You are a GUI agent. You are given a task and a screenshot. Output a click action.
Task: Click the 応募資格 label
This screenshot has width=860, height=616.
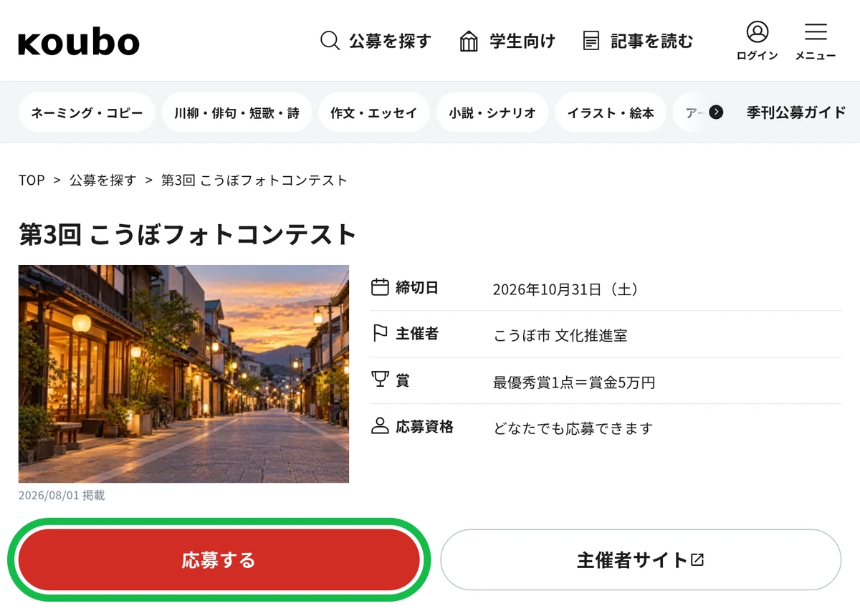(x=424, y=426)
